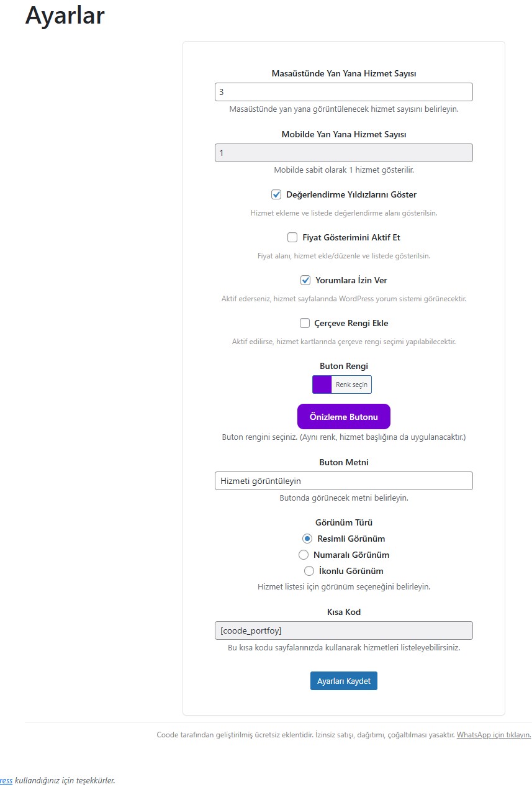This screenshot has width=532, height=792.
Task: Click the WordPress link in footer
Action: point(6,780)
